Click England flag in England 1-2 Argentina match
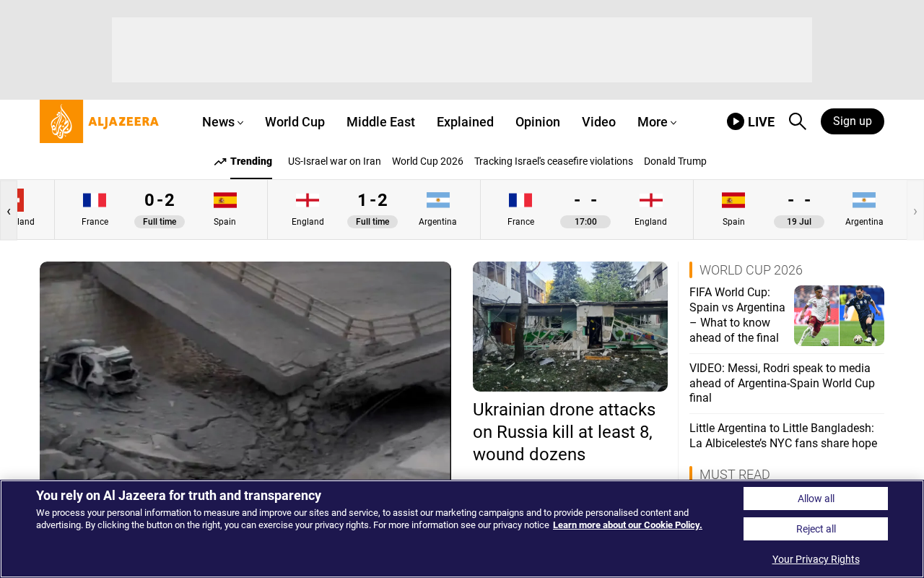The image size is (924, 578). coord(308,200)
